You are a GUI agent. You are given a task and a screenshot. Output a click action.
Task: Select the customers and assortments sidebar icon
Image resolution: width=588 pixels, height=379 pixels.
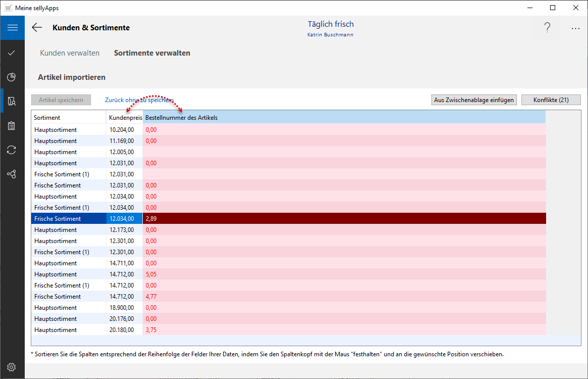coord(12,102)
